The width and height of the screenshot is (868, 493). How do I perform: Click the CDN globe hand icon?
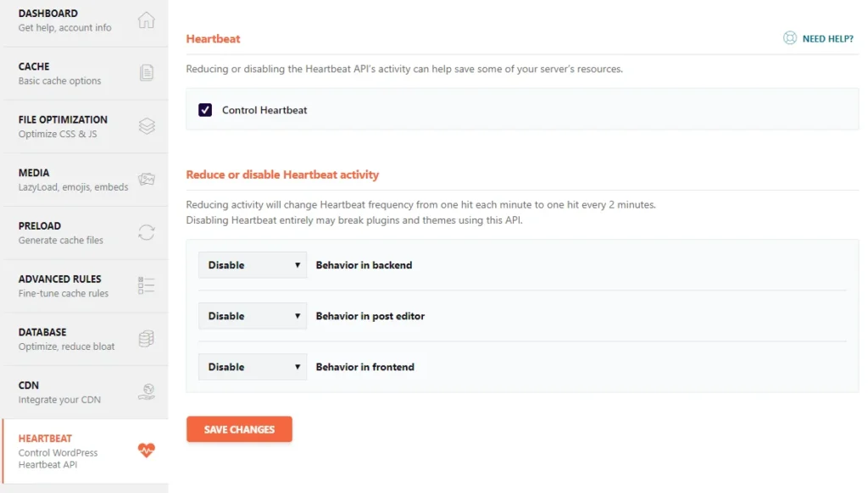(147, 391)
